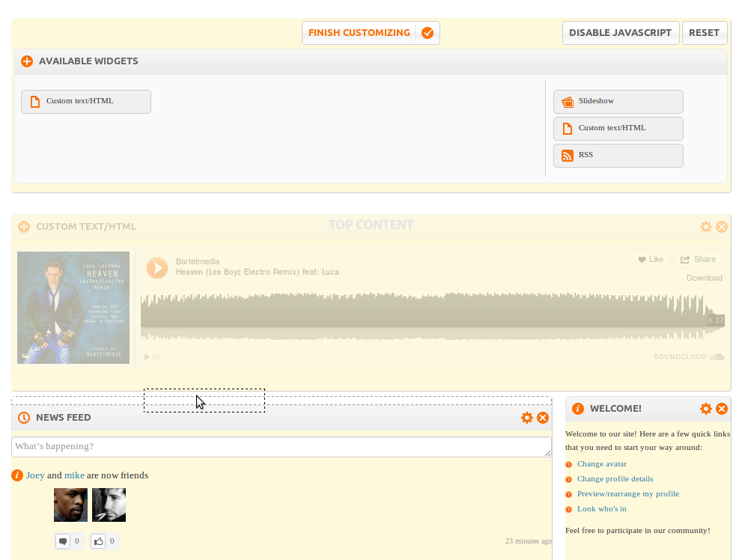Image resolution: width=742 pixels, height=560 pixels.
Task: Close the Welcome widget via its X icon
Action: click(722, 409)
